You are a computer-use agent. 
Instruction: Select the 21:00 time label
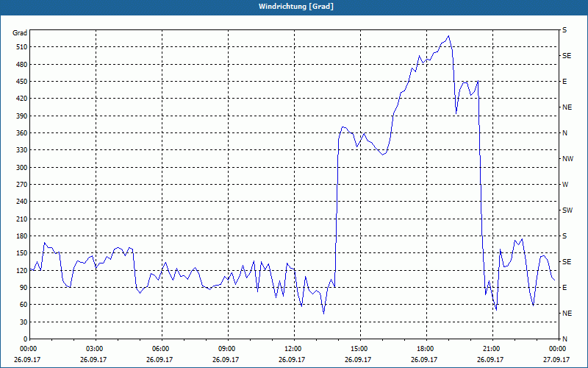490,349
